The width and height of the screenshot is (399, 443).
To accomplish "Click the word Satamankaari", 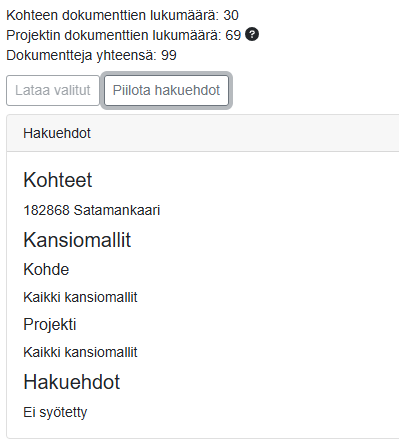I will (x=117, y=210).
